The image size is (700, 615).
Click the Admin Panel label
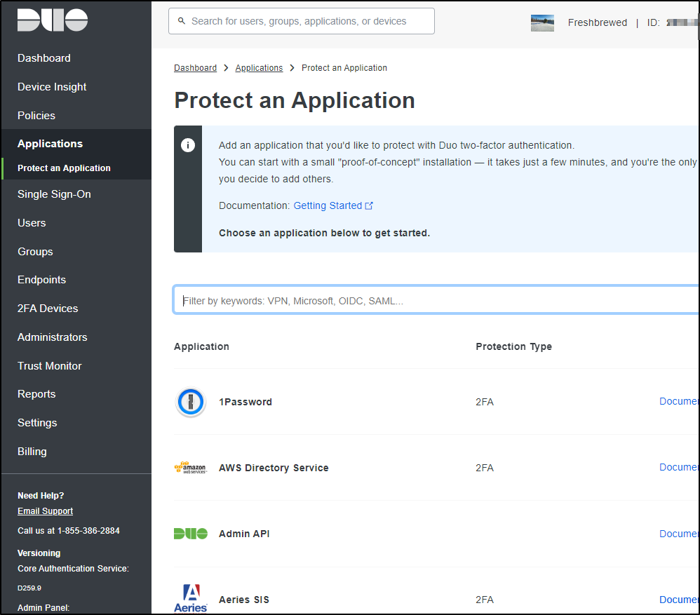tap(43, 607)
